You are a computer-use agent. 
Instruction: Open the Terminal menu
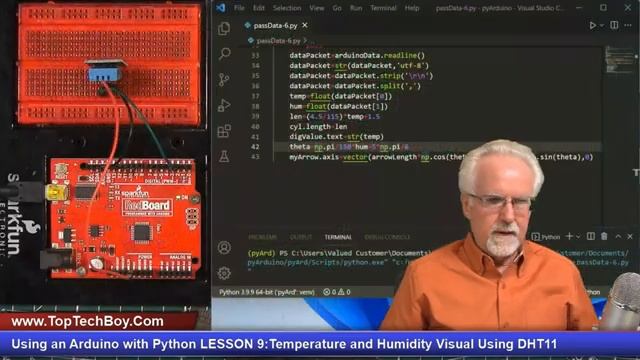pos(383,8)
